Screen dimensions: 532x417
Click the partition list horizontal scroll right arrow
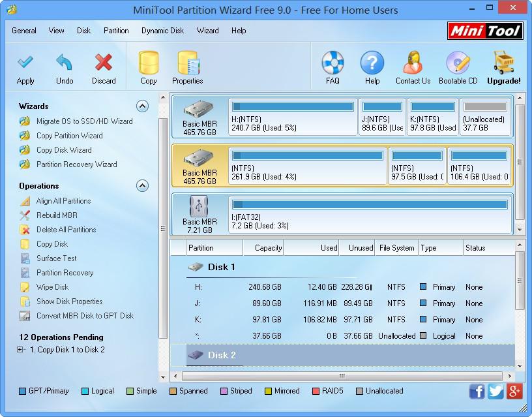(x=510, y=376)
